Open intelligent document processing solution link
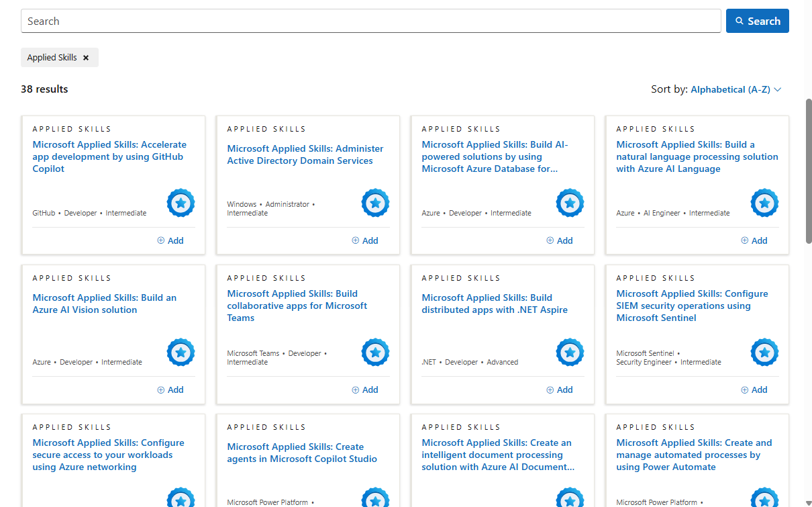The image size is (812, 507). click(x=498, y=455)
